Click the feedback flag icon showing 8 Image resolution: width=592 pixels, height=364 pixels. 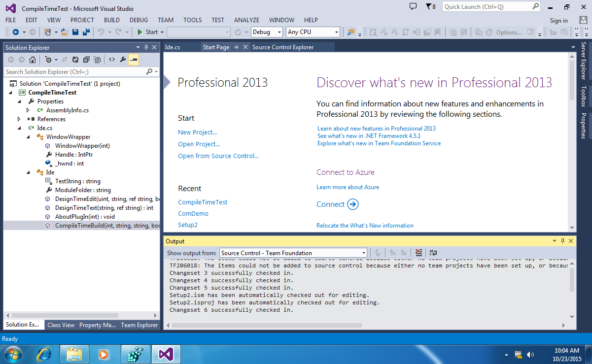pyautogui.click(x=430, y=6)
